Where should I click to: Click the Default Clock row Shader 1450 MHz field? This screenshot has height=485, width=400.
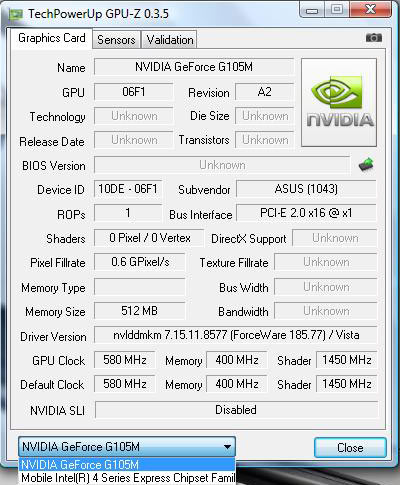347,384
